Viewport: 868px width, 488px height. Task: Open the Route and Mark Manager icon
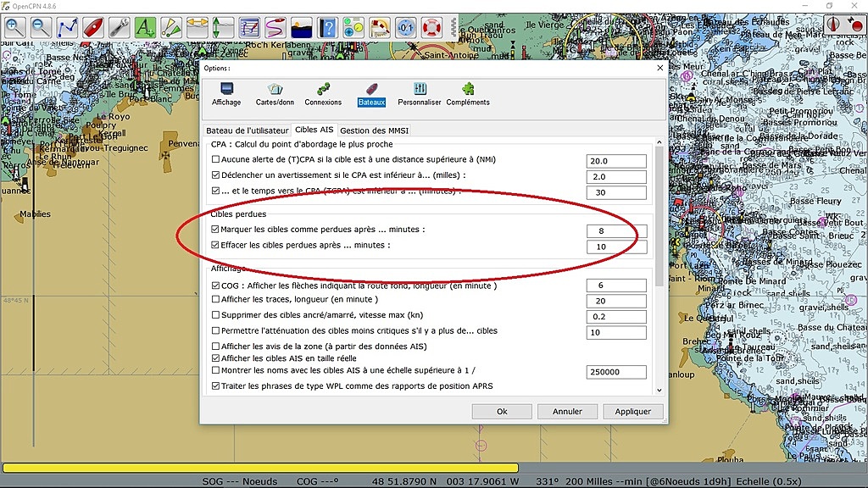(x=249, y=27)
